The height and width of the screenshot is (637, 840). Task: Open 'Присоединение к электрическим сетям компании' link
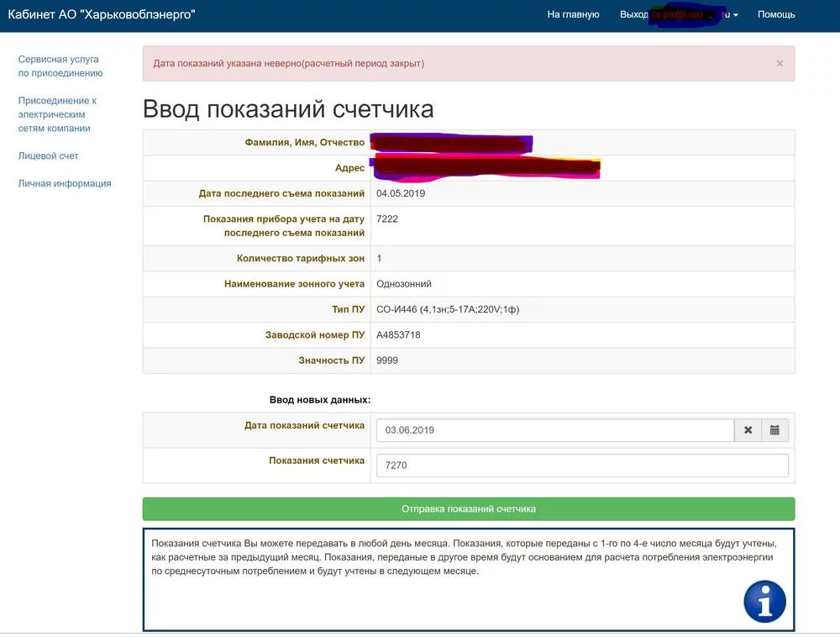tap(57, 114)
